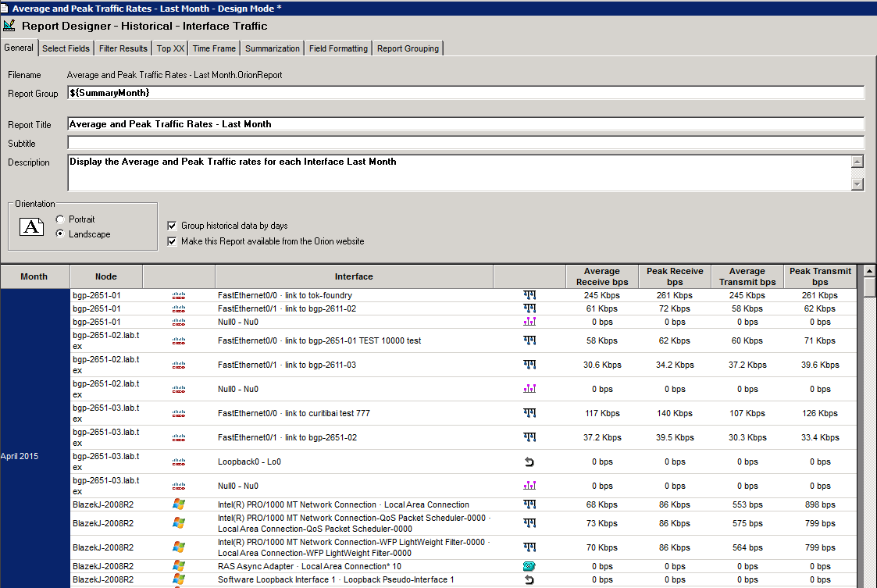The height and width of the screenshot is (588, 877).
Task: Click the page orientation 'A' icon
Action: pyautogui.click(x=31, y=227)
